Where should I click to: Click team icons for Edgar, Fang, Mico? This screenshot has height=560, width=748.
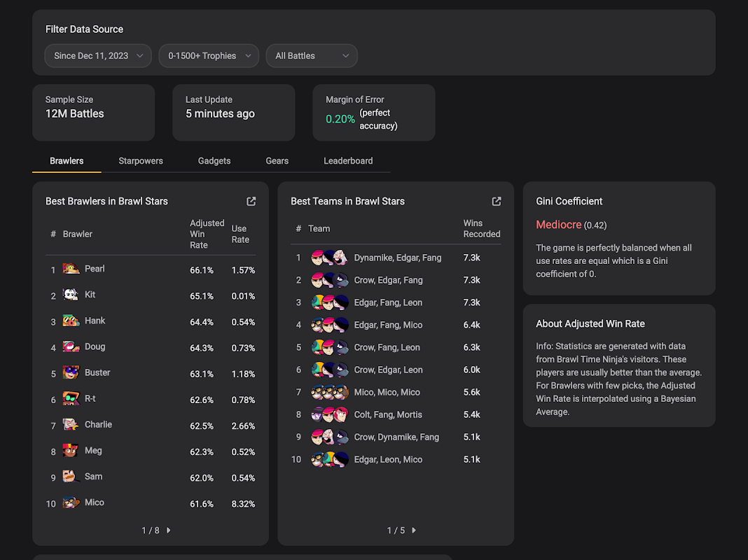click(330, 325)
